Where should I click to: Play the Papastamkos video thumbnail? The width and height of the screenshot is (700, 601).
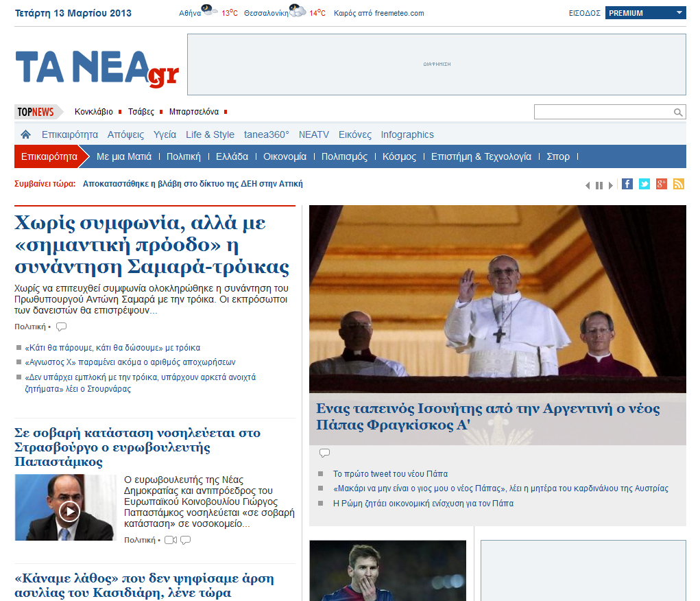click(69, 511)
